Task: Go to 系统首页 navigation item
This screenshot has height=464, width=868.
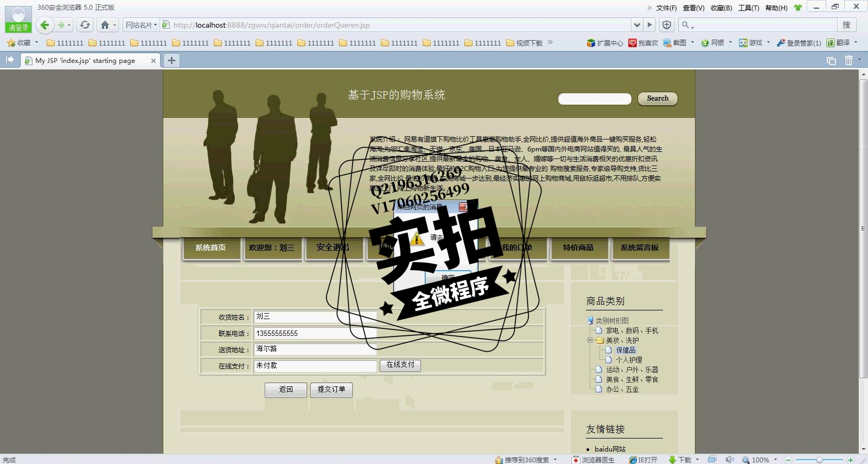Action: tap(210, 248)
